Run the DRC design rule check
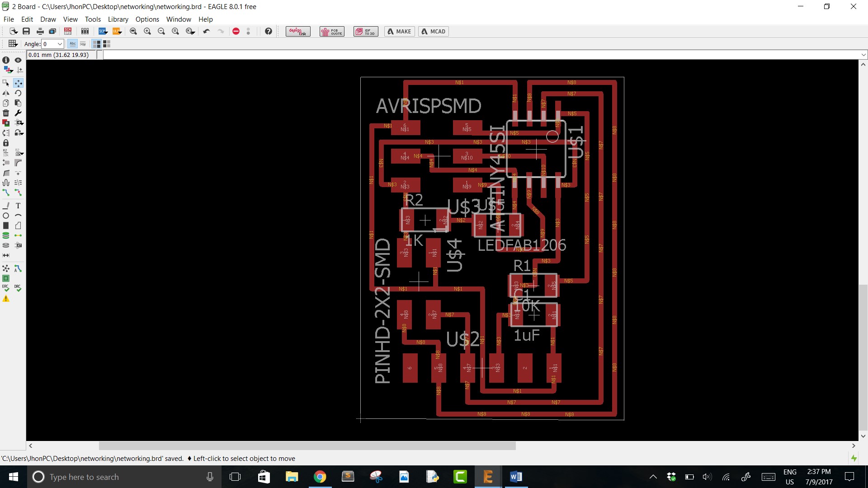This screenshot has width=868, height=488. 18,288
